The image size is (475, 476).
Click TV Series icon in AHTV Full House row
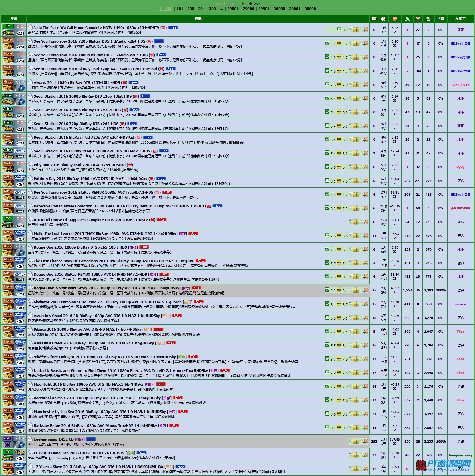[x=8, y=222]
